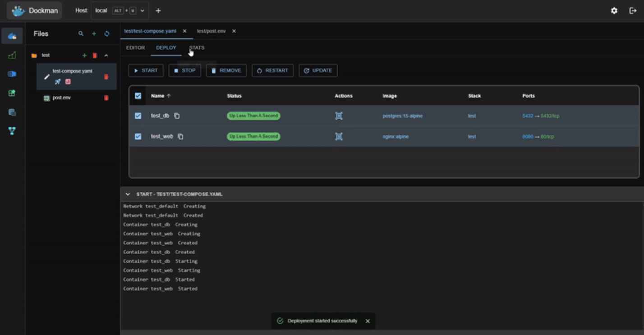Open the green grid sidebar icon
The width and height of the screenshot is (644, 335).
[x=12, y=93]
